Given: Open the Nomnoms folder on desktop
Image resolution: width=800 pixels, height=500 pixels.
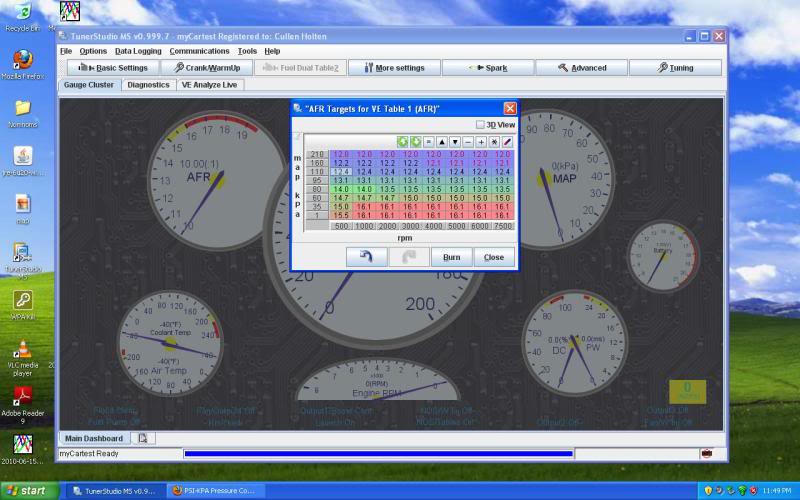Looking at the screenshot, I should [22, 113].
